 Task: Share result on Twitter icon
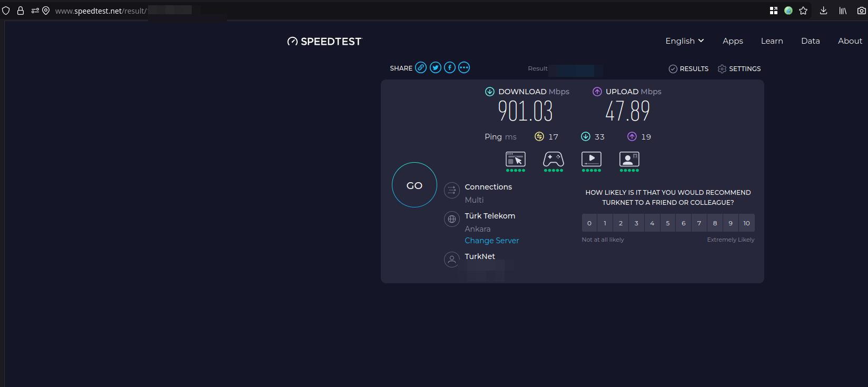[x=436, y=67]
